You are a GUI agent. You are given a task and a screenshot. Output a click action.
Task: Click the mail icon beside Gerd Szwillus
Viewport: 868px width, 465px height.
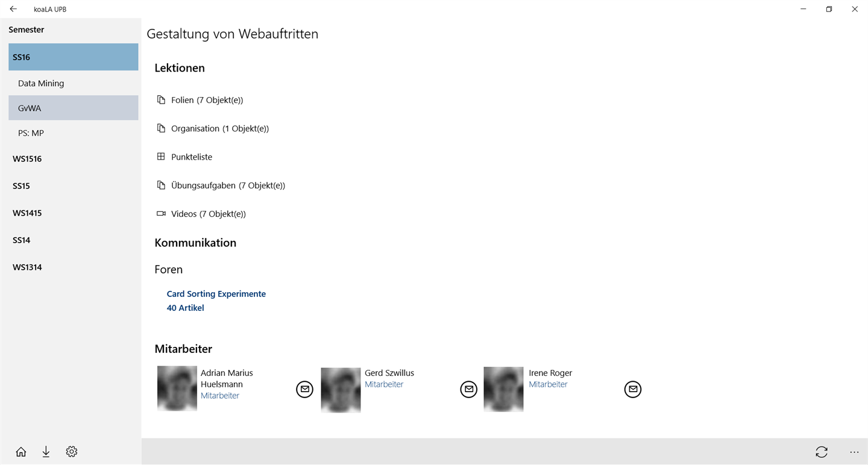pos(468,390)
